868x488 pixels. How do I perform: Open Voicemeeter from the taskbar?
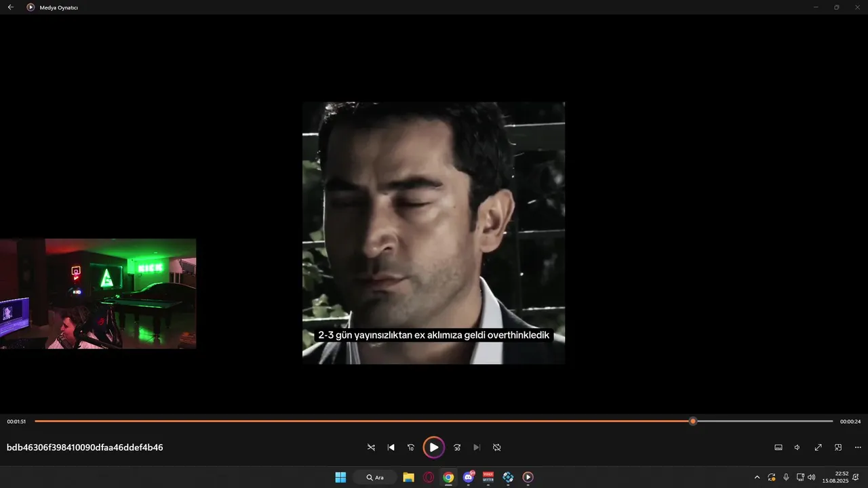click(x=488, y=477)
